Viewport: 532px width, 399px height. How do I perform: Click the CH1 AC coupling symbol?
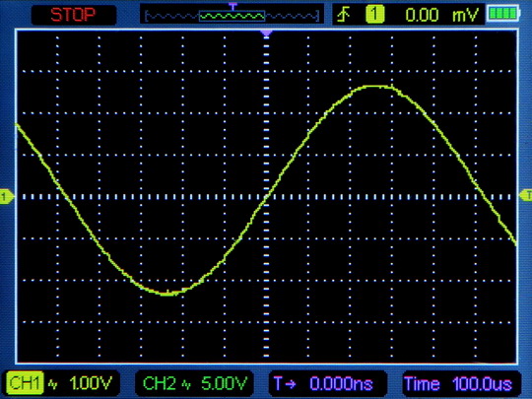[52, 384]
